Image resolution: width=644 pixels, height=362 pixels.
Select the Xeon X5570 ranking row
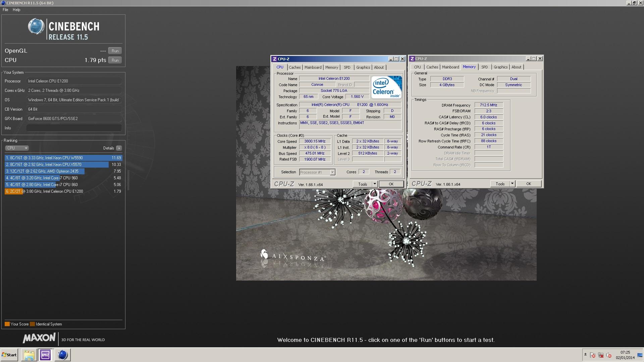(63, 165)
